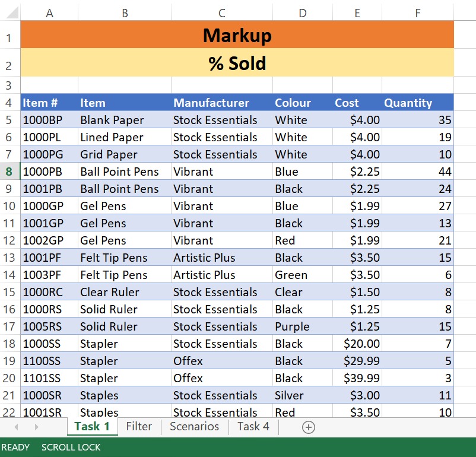Select row 8 header
This screenshot has width=476, height=457.
[x=9, y=172]
